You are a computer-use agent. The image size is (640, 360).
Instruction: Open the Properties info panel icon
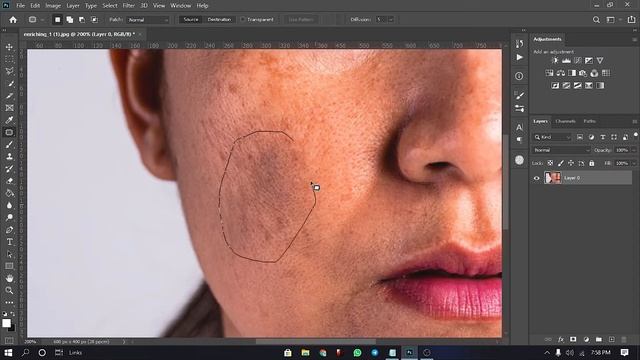519,76
